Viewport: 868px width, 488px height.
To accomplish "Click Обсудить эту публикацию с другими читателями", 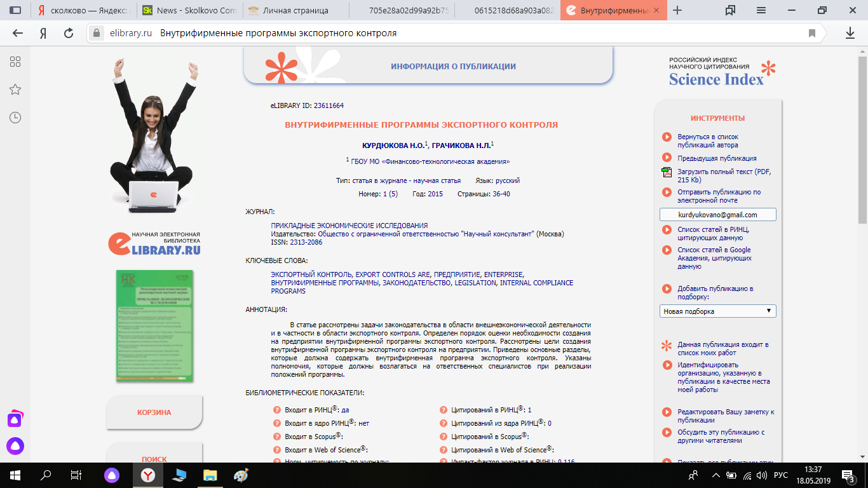I will click(721, 436).
